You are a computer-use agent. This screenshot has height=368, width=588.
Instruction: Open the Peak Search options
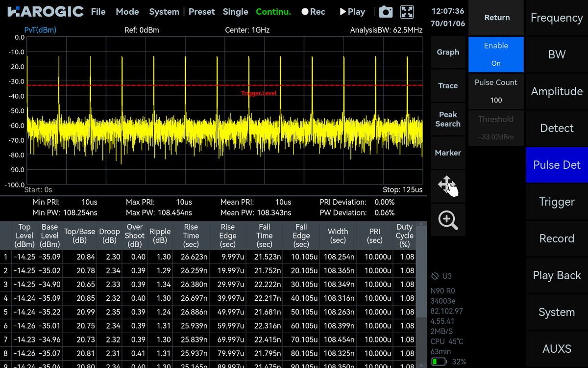pos(448,119)
